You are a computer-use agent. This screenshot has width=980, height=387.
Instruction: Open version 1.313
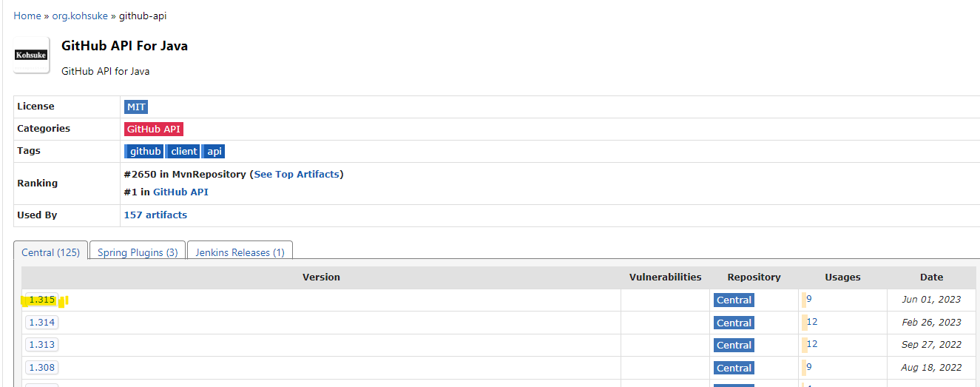(41, 344)
